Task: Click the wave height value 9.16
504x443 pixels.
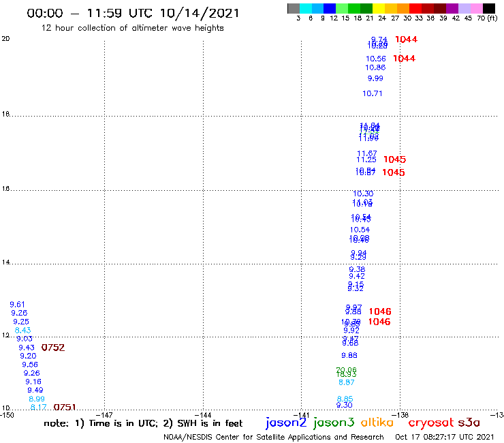Action: (33, 382)
